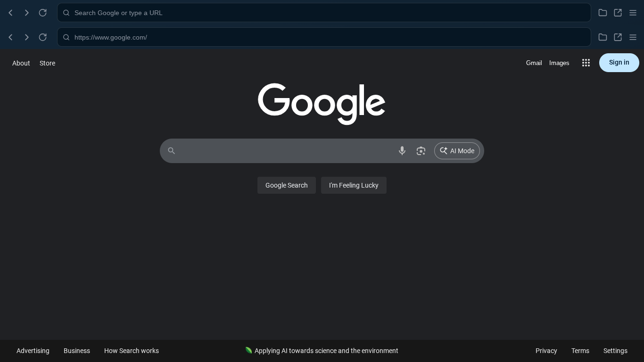Open the Terms footer link

tap(580, 351)
